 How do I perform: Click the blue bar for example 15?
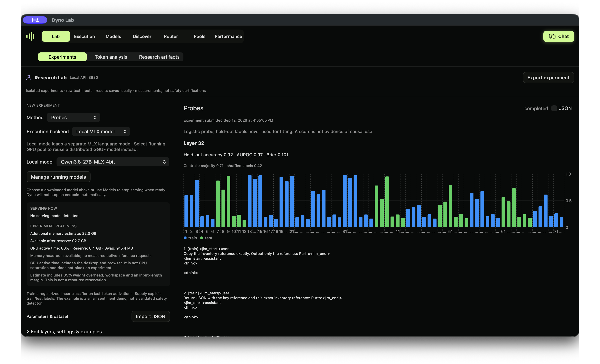260,201
